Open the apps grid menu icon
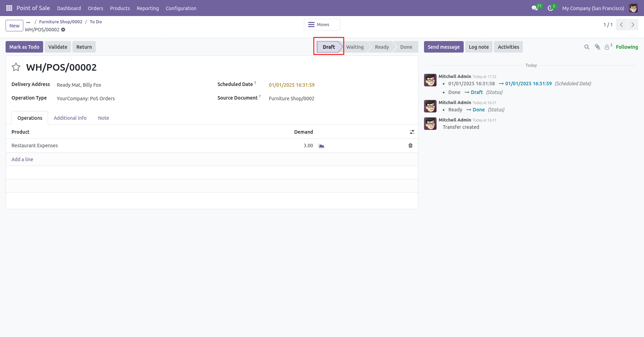 click(x=9, y=8)
